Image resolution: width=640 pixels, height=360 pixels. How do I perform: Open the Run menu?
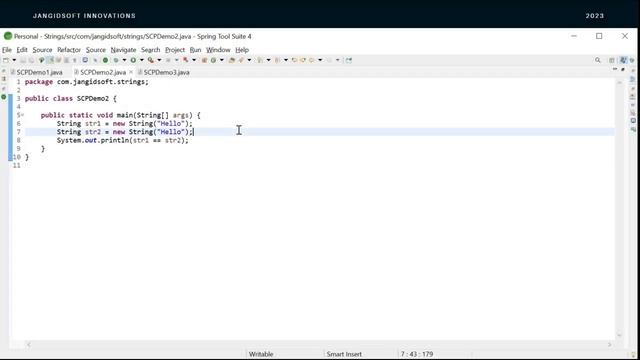point(196,50)
